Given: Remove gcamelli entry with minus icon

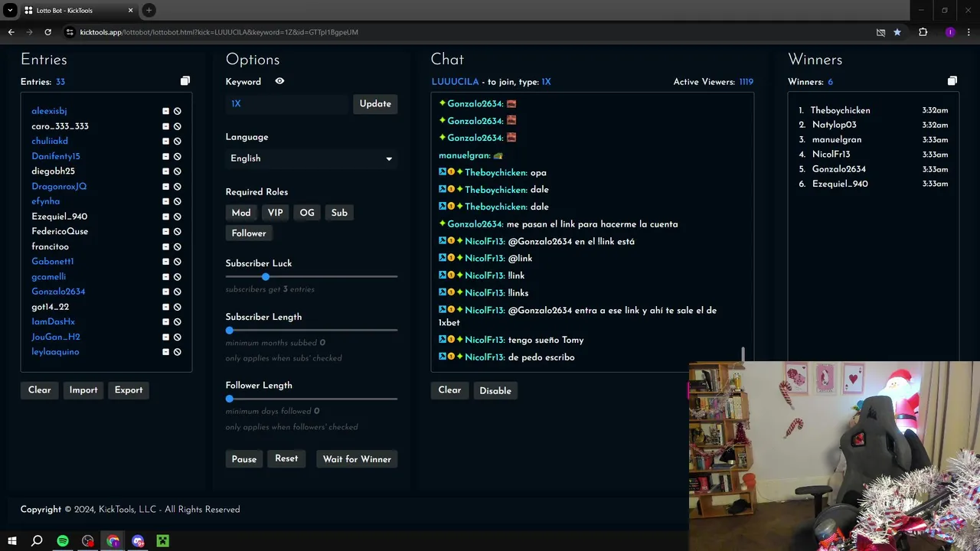Looking at the screenshot, I should (x=165, y=276).
